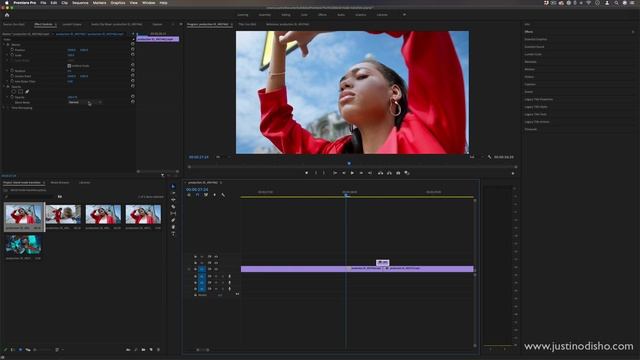Go to In point in Program monitor
The image size is (640, 360).
pyautogui.click(x=335, y=173)
